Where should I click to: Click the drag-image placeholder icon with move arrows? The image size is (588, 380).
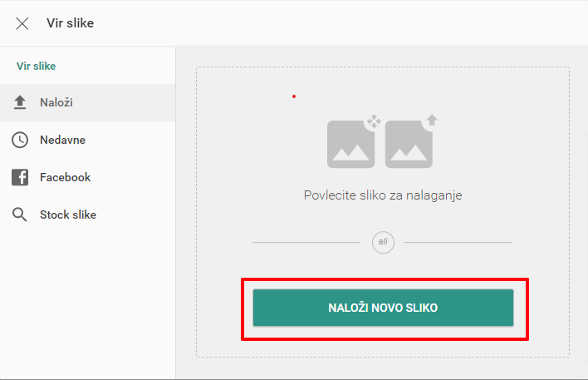pyautogui.click(x=351, y=144)
